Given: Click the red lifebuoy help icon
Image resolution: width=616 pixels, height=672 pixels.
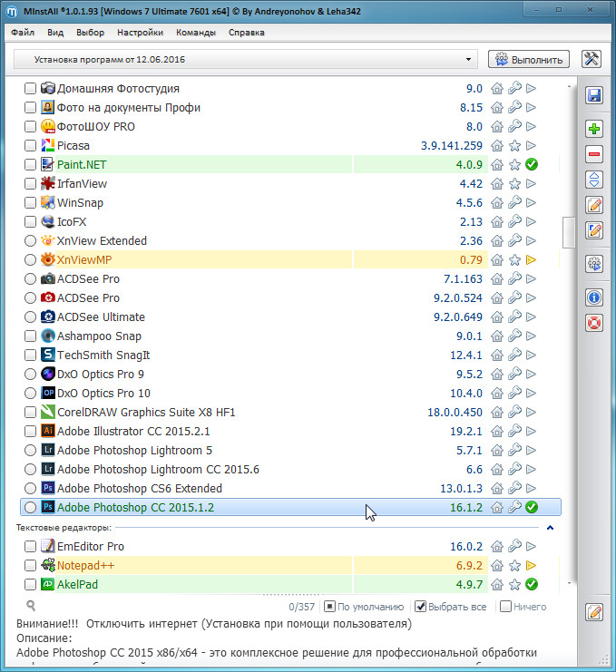Looking at the screenshot, I should pyautogui.click(x=593, y=323).
